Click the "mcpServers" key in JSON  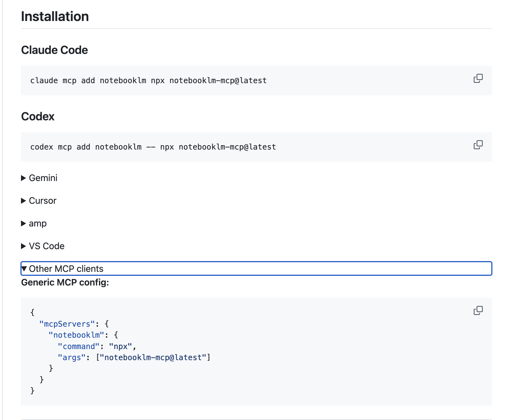(67, 324)
